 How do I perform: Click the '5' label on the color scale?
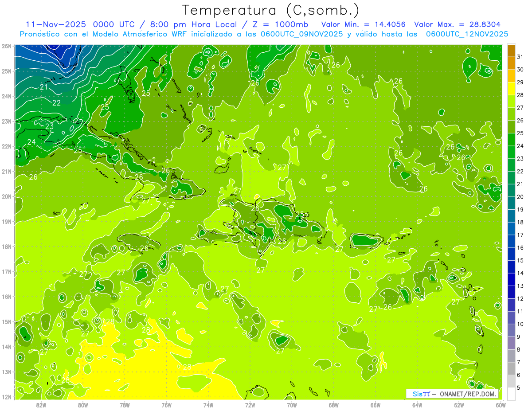[x=519, y=388]
